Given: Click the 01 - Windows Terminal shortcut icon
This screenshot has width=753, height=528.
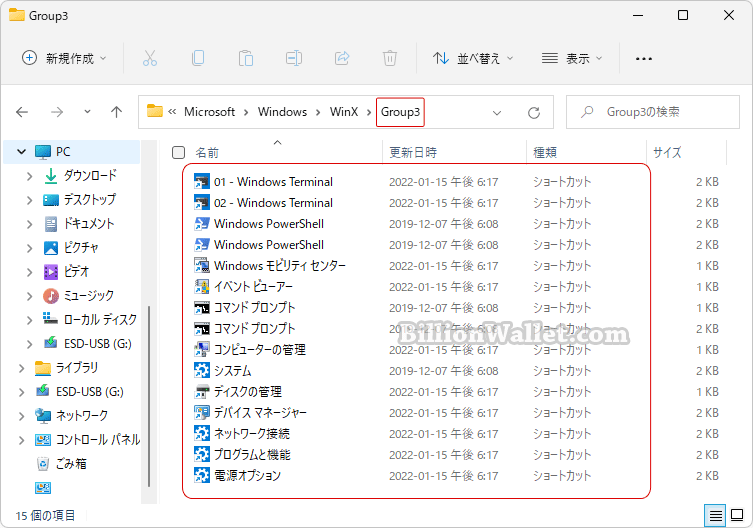Looking at the screenshot, I should pyautogui.click(x=202, y=182).
